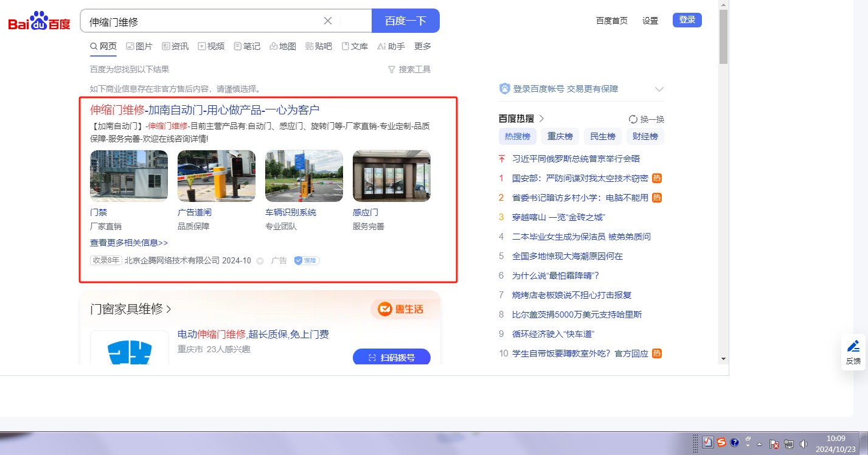Image resolution: width=868 pixels, height=455 pixels.
Task: Click the 查看更多相关信息 link
Action: point(128,243)
